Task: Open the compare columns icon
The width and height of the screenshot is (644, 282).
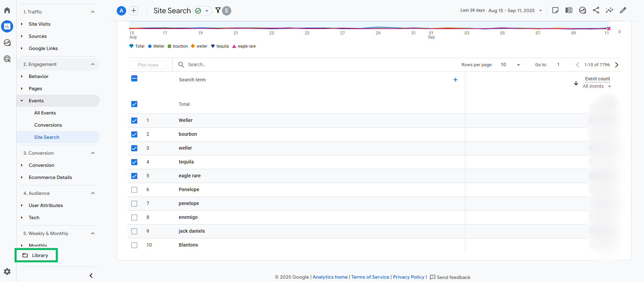Action: (x=569, y=10)
